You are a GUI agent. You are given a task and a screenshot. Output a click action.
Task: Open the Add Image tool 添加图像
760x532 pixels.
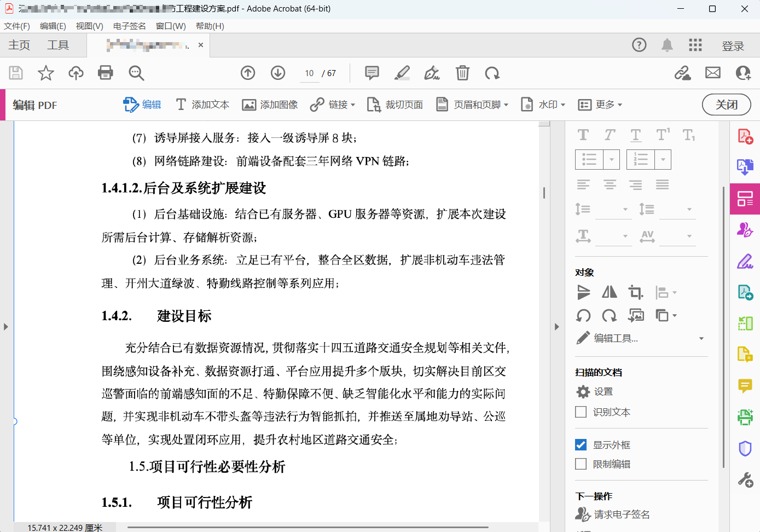pos(270,104)
